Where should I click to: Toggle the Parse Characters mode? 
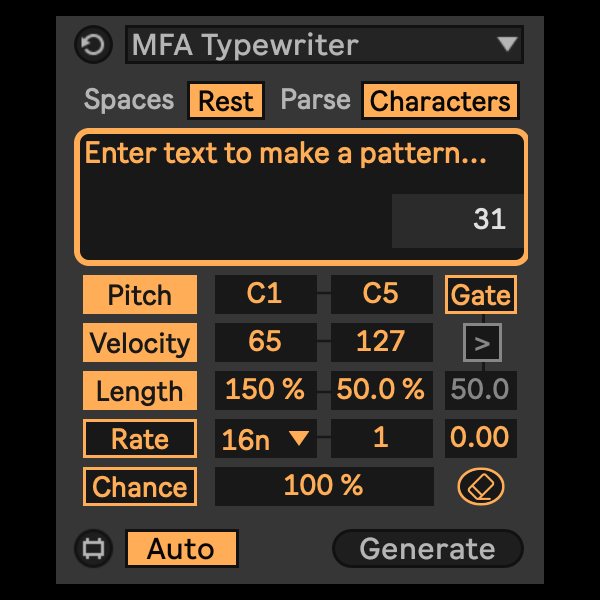[440, 101]
